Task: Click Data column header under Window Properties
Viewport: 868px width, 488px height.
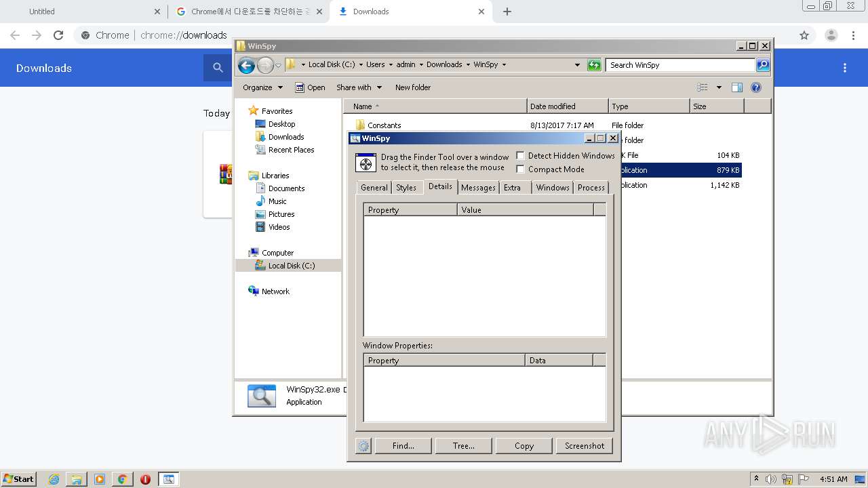Action: click(x=559, y=361)
